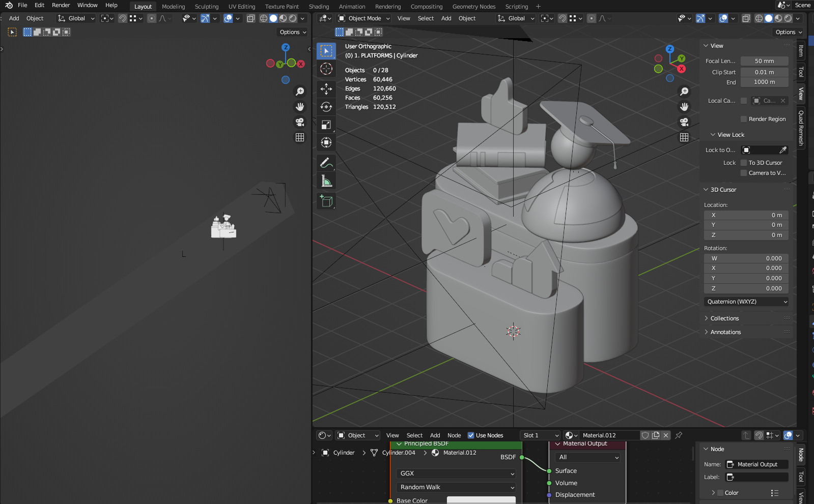Activate the Move tool
The height and width of the screenshot is (504, 814).
pyautogui.click(x=326, y=88)
